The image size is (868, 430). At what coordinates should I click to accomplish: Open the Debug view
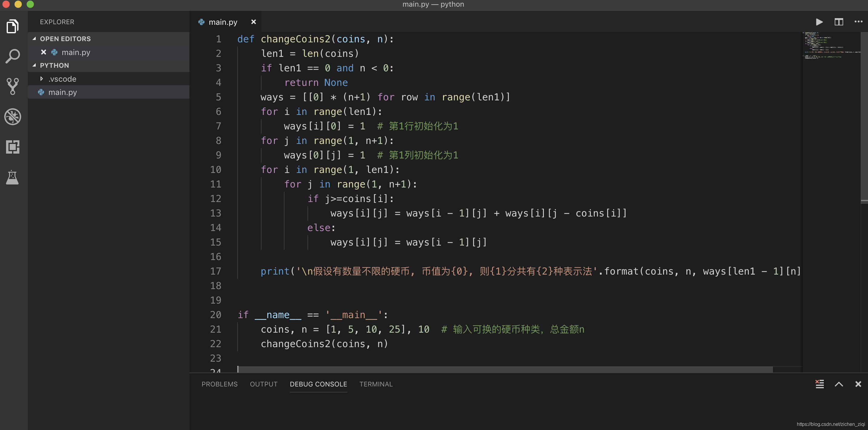coord(12,117)
